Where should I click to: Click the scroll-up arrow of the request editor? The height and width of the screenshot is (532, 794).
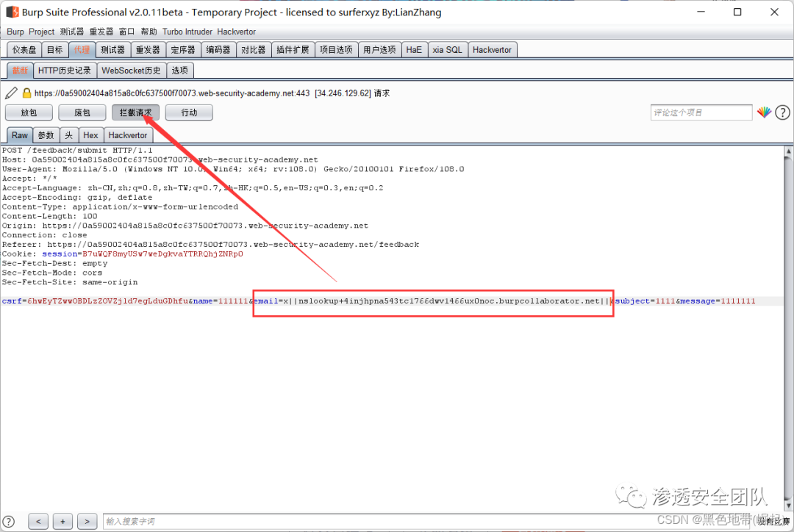click(x=788, y=151)
